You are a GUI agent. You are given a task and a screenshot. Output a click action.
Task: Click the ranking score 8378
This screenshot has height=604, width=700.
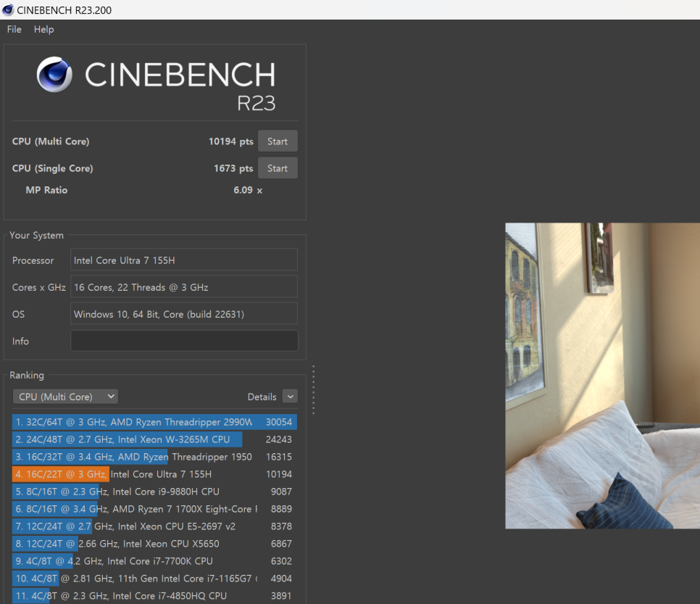[x=281, y=526]
